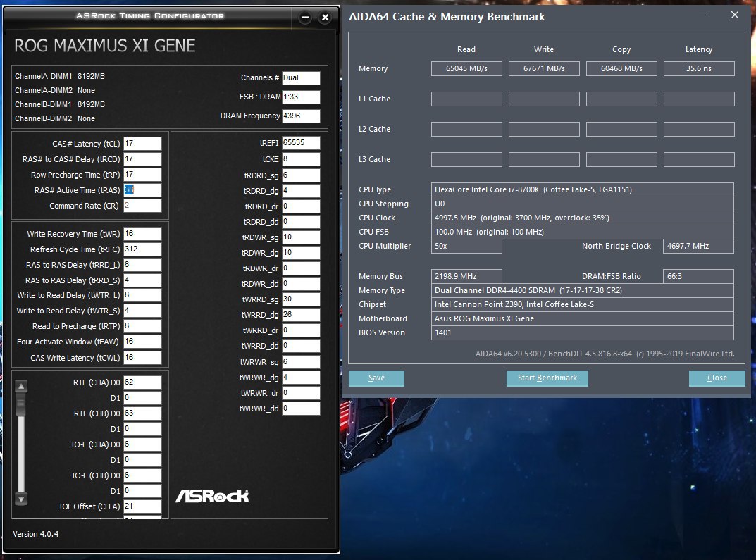
Task: Click the tWRWR_dd value field
Action: 301,408
